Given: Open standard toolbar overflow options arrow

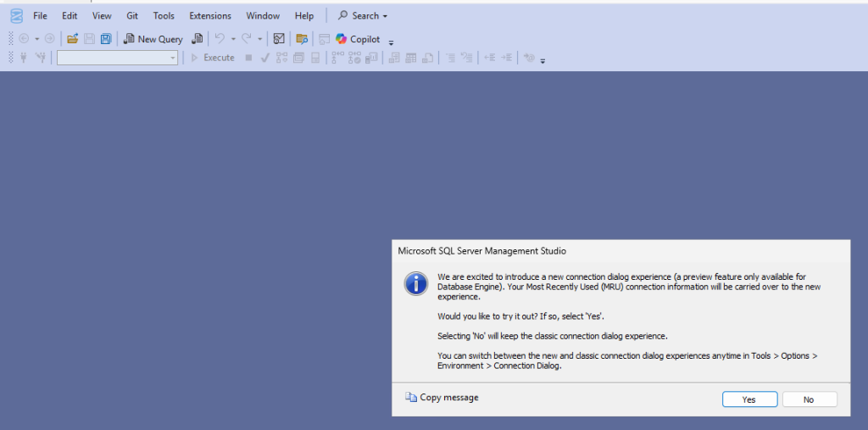Looking at the screenshot, I should (x=391, y=42).
